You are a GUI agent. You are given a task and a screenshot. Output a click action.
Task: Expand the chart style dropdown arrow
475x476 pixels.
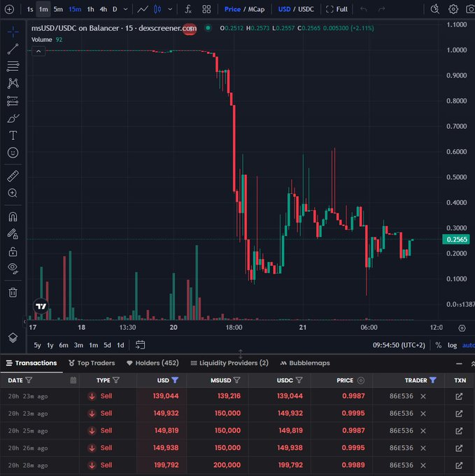click(x=170, y=9)
